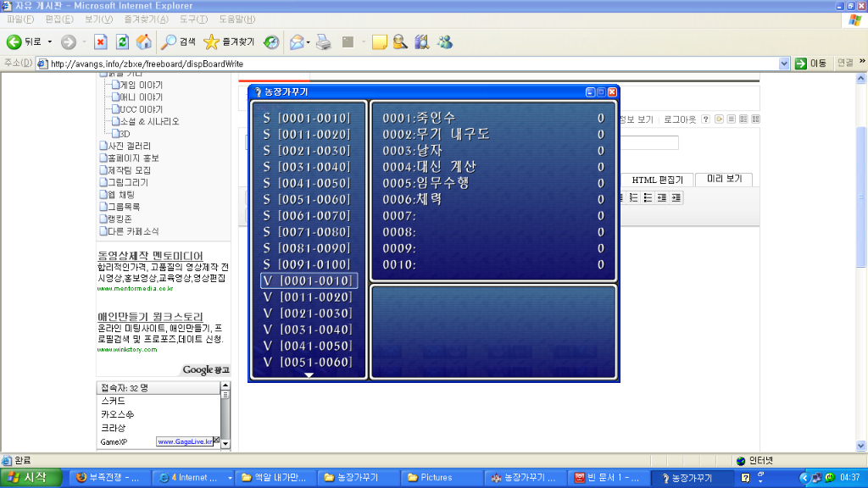The height and width of the screenshot is (488, 868).
Task: Open the Back button history dropdown arrow
Action: pos(50,42)
